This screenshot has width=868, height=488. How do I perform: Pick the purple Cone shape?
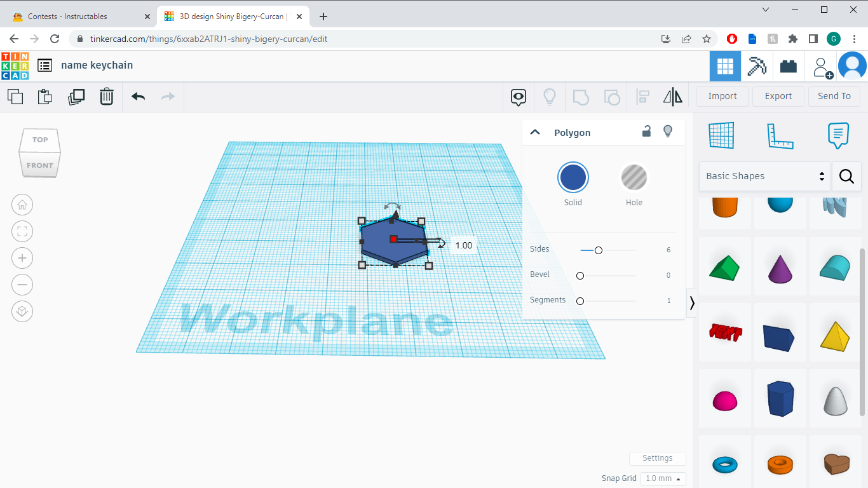click(780, 268)
